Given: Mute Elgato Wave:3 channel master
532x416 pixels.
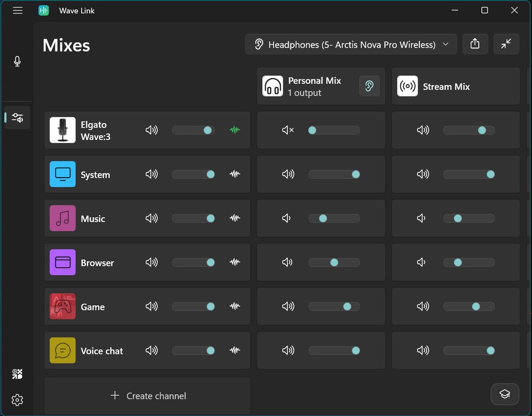Looking at the screenshot, I should 152,130.
